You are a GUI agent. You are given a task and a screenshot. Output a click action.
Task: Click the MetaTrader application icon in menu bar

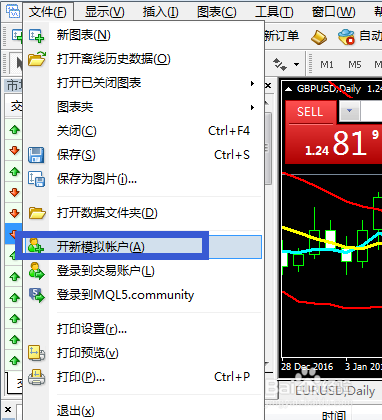coord(13,11)
